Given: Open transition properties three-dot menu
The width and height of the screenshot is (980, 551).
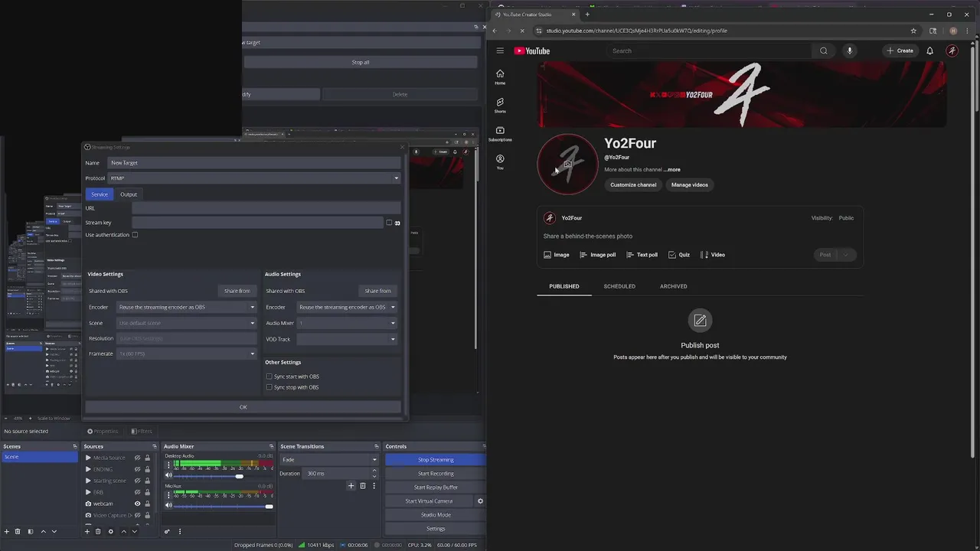Looking at the screenshot, I should 374,486.
